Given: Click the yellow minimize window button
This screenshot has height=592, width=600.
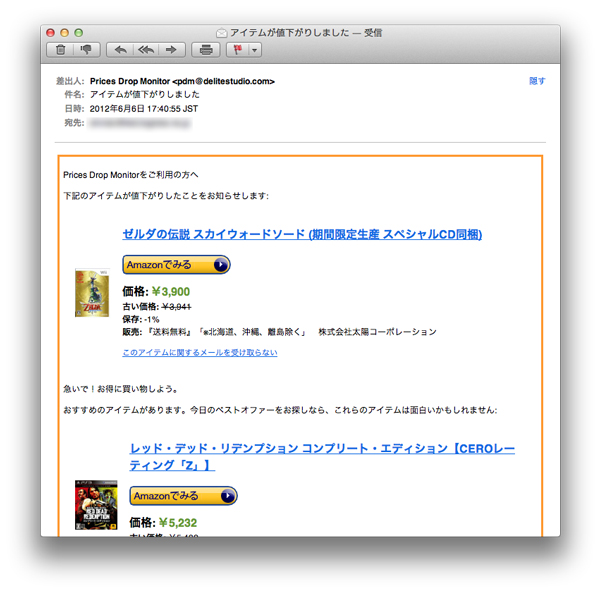Looking at the screenshot, I should [64, 33].
